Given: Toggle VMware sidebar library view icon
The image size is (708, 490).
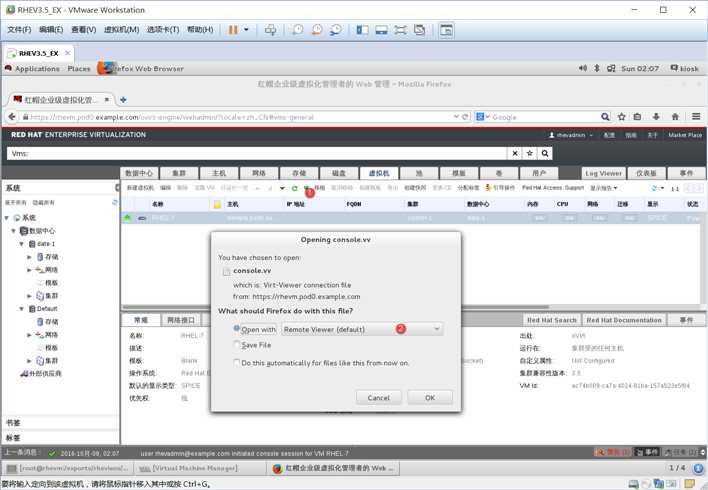Looking at the screenshot, I should (x=362, y=30).
